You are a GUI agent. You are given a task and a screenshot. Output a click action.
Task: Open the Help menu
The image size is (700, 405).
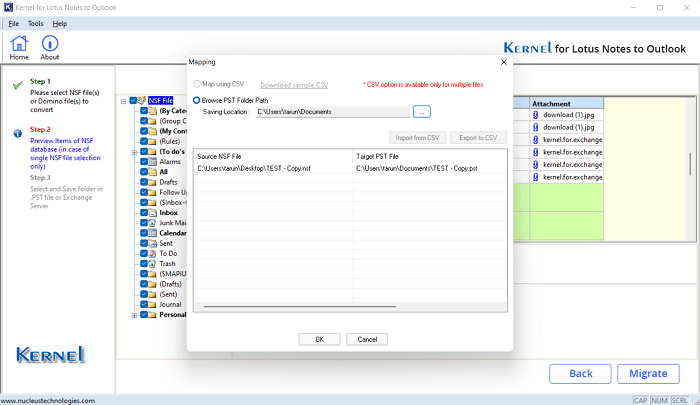pos(59,24)
